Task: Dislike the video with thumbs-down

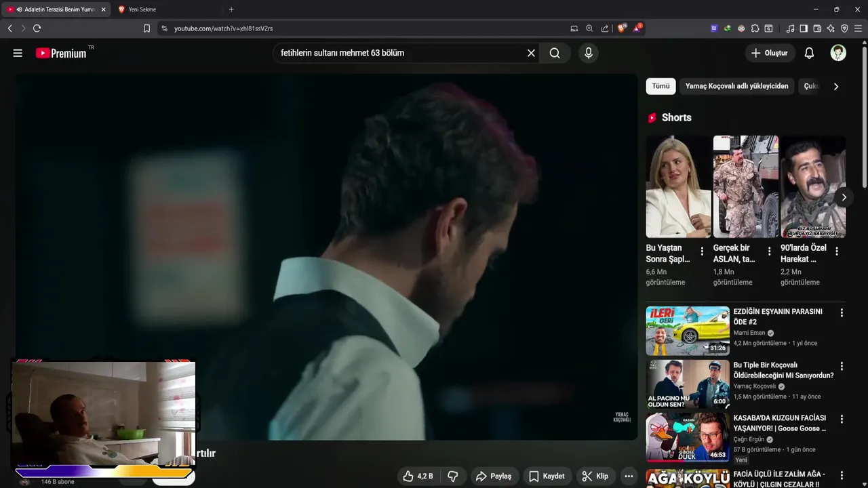Action: (452, 476)
